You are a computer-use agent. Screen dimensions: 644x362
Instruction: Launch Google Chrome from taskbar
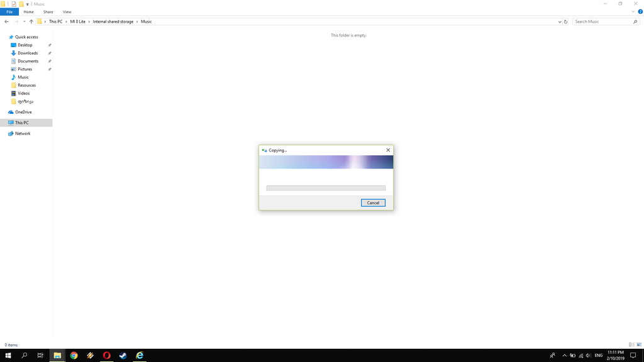click(x=74, y=356)
